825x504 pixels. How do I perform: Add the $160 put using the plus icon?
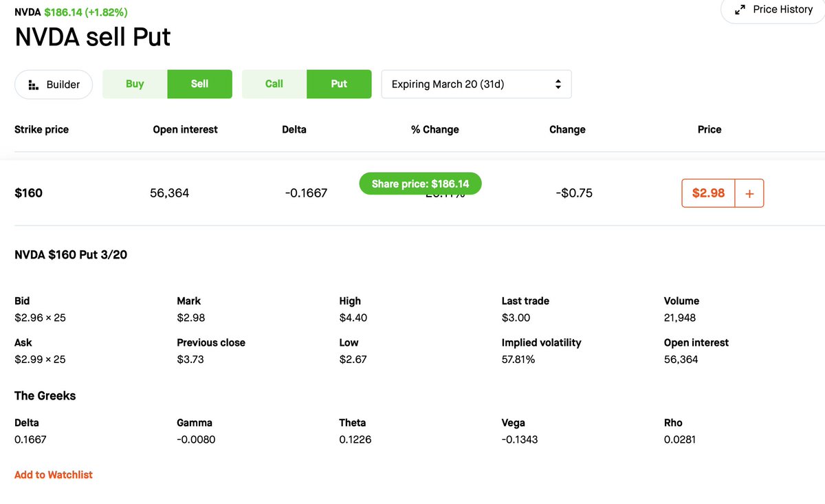pyautogui.click(x=749, y=193)
